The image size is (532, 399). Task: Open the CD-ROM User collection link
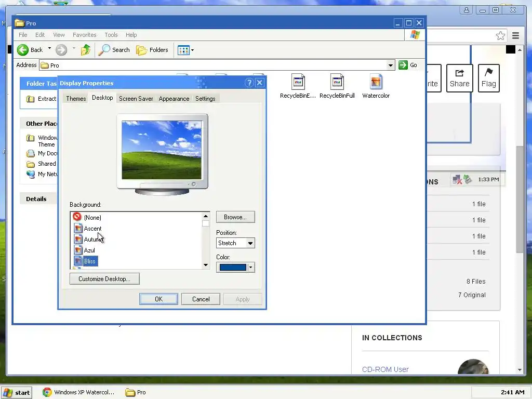click(x=385, y=369)
